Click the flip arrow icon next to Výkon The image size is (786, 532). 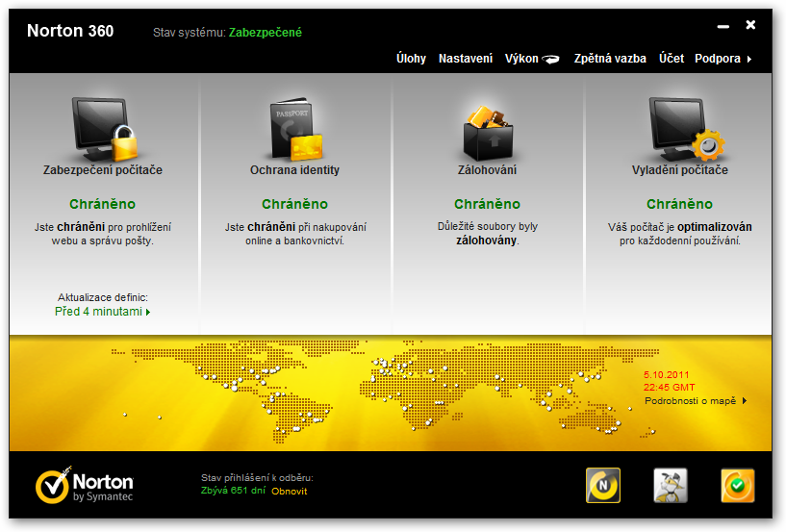tap(551, 60)
